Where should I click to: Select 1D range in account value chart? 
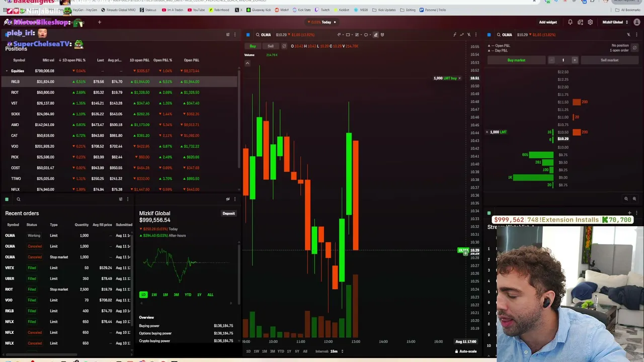(x=143, y=295)
